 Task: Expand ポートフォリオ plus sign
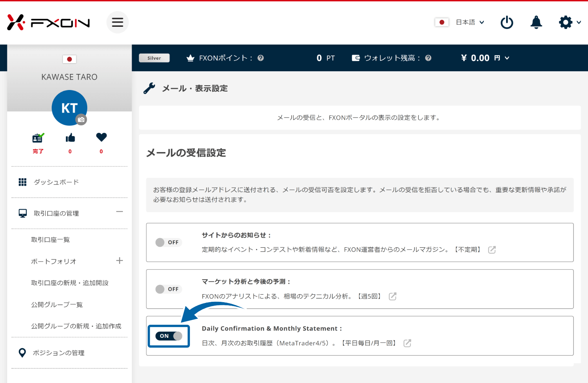pos(119,260)
